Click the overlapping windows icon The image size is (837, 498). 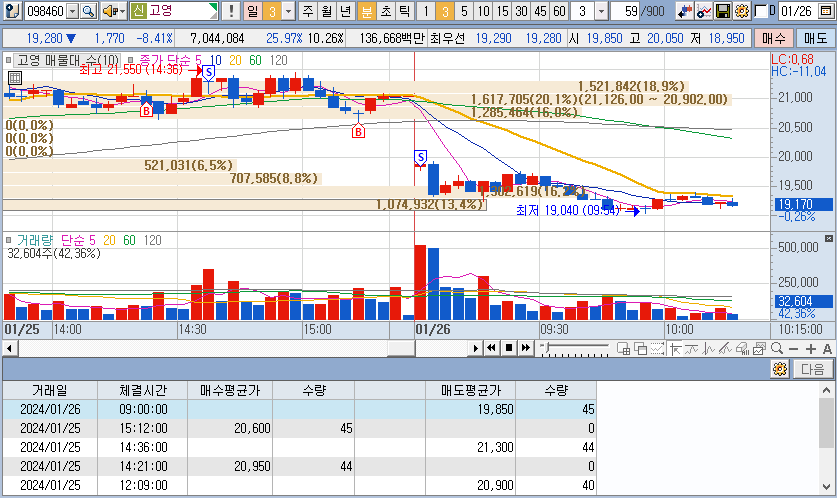[640, 349]
